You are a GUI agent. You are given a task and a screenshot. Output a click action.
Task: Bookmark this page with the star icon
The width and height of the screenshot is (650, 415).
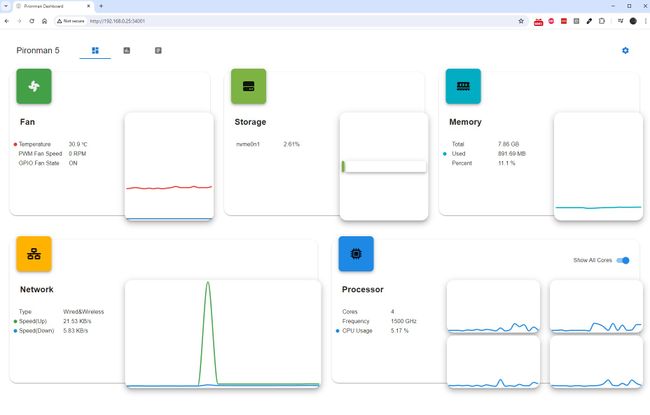coord(521,21)
